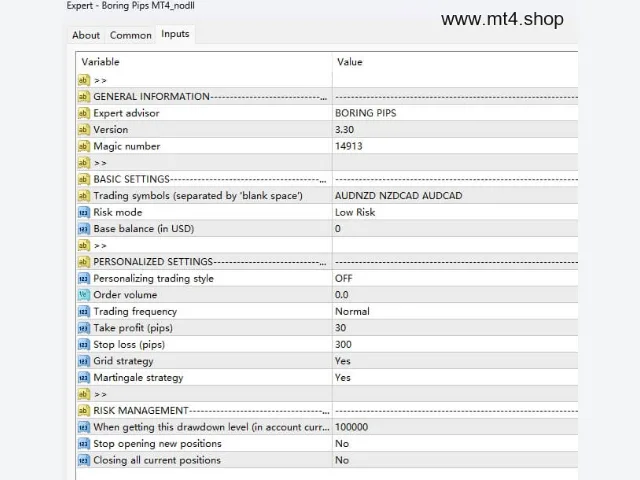Image resolution: width=640 pixels, height=480 pixels.
Task: Click the double-type icon beside Order volume
Action: (83, 295)
